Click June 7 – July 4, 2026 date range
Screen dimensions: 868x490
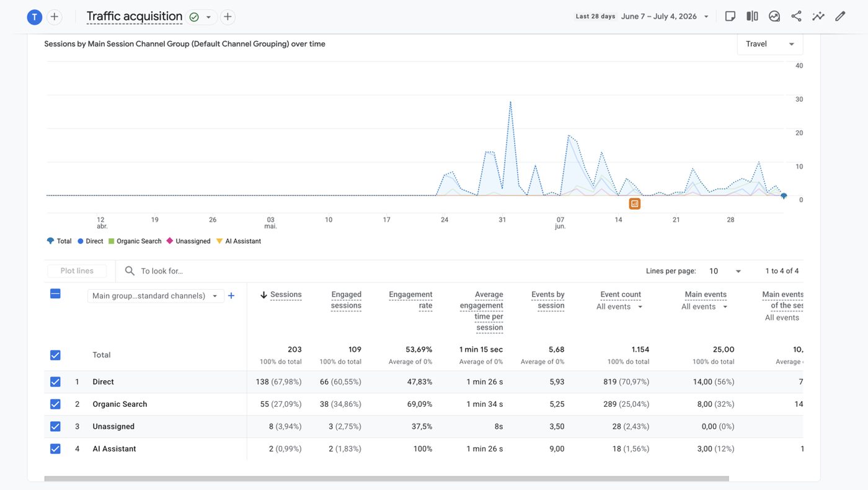(658, 17)
